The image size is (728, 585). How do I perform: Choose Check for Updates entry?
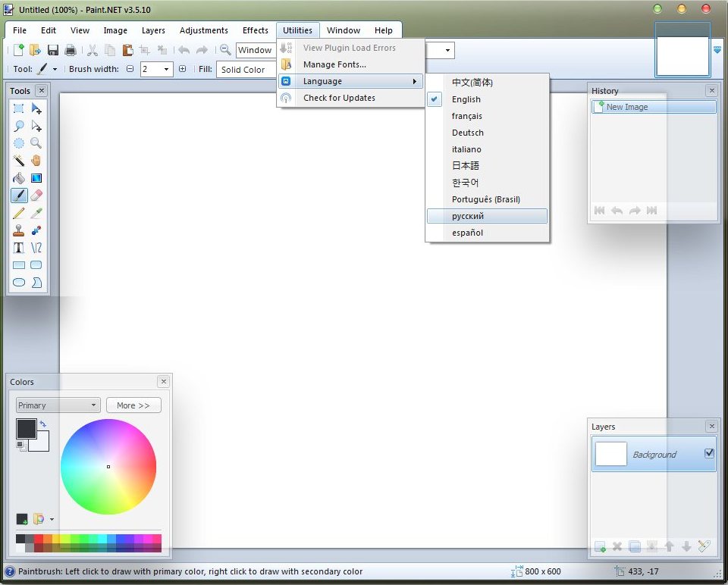(350, 98)
